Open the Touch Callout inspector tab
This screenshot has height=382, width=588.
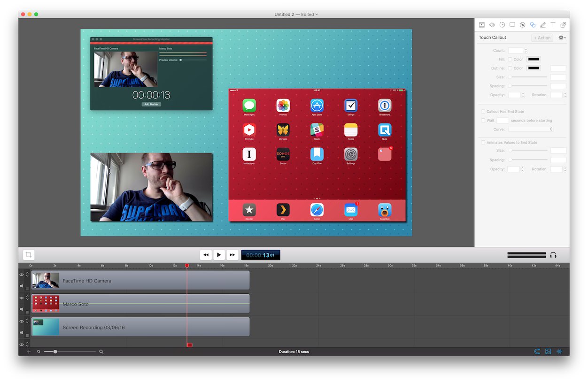tap(533, 25)
